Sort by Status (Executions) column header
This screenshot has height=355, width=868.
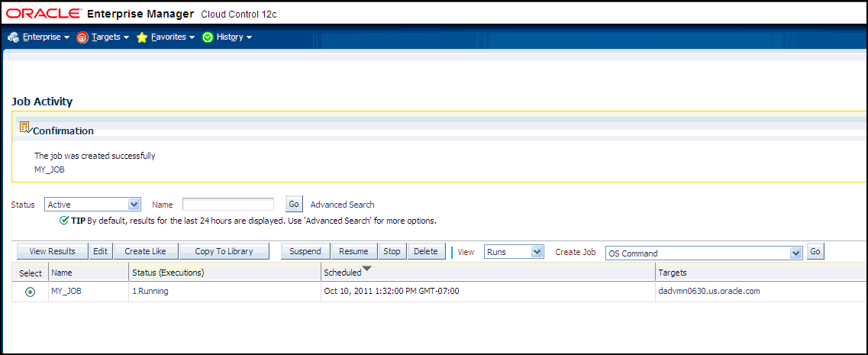pyautogui.click(x=168, y=273)
